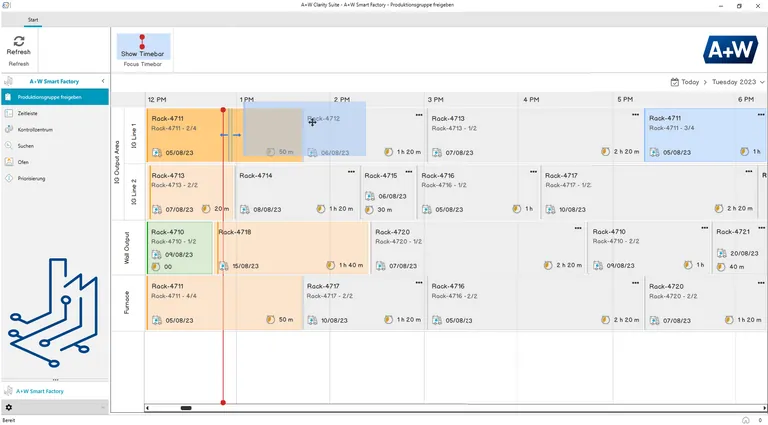Click the Refresh icon in the ribbon
The image size is (768, 425).
19,41
